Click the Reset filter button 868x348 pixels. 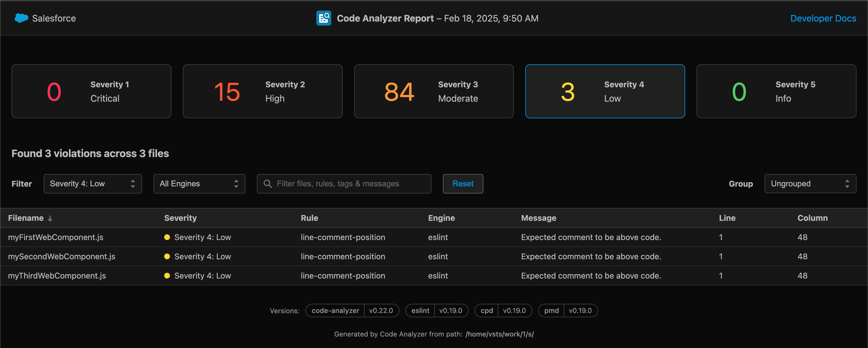pos(463,184)
